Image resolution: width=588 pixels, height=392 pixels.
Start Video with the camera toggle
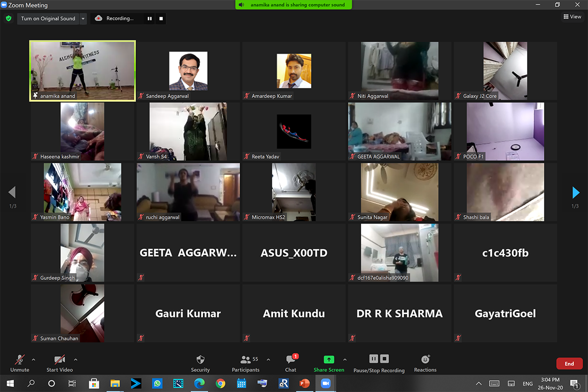point(59,363)
